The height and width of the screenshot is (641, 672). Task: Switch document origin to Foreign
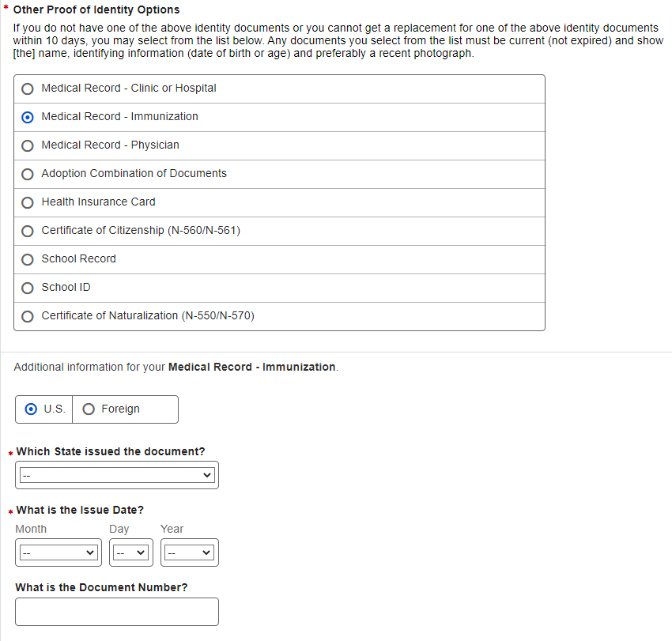tap(89, 409)
